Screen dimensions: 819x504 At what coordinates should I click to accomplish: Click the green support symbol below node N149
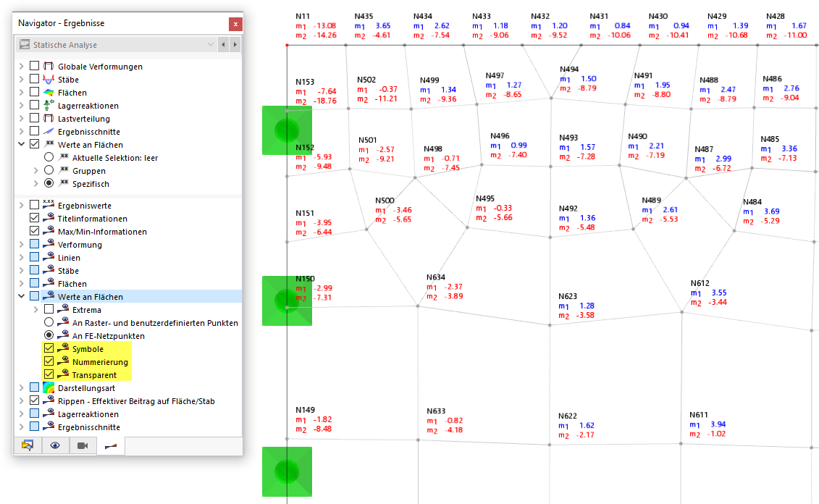(x=287, y=471)
